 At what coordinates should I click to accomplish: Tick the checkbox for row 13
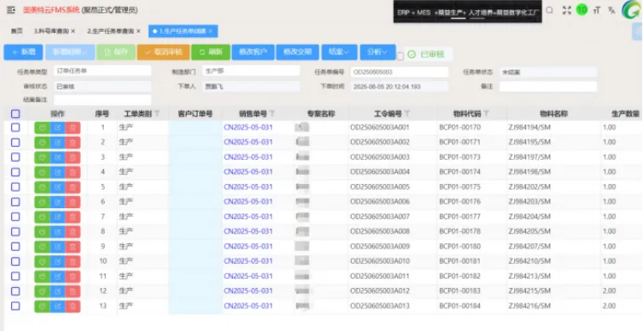point(15,306)
